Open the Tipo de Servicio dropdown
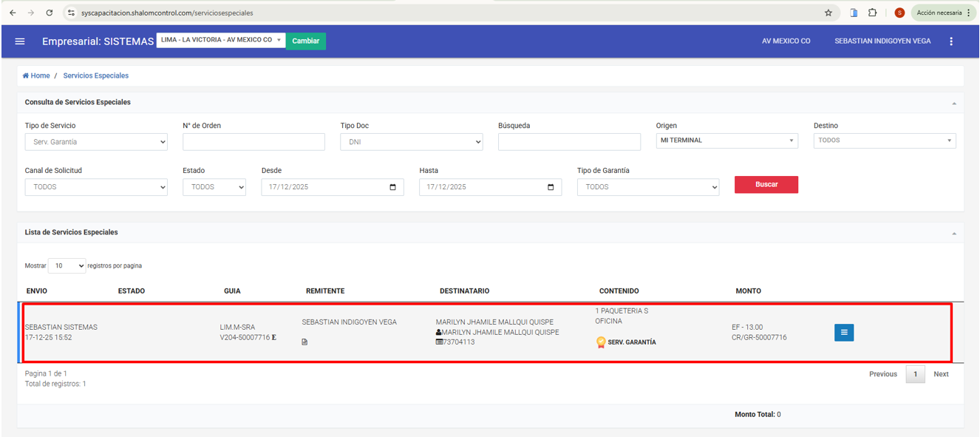Image resolution: width=980 pixels, height=437 pixels. 96,142
